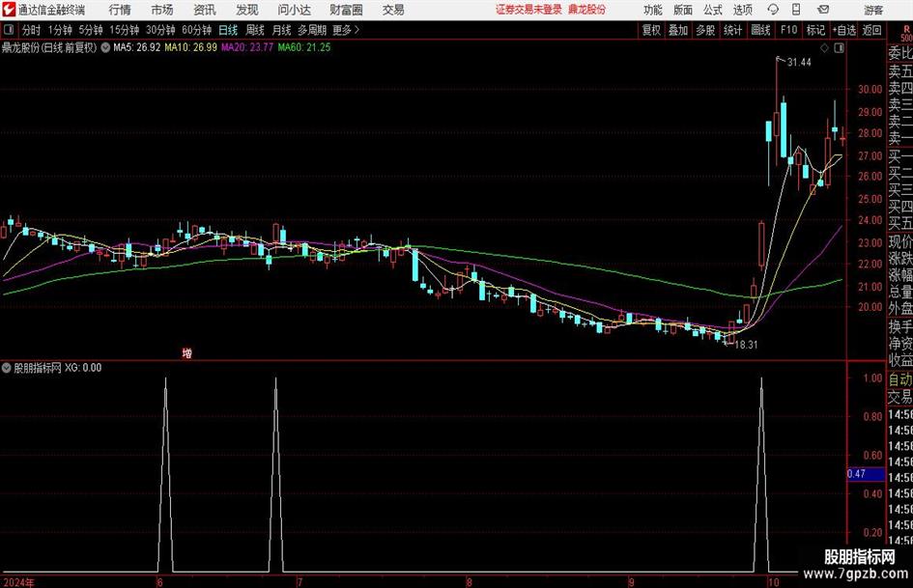913x588 pixels.
Task: Open the 行情 menu
Action: pos(120,10)
